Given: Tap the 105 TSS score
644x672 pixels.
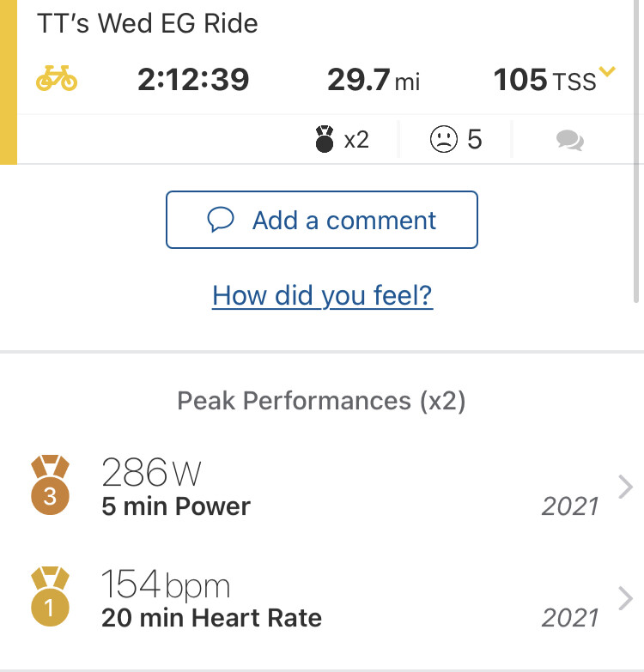Looking at the screenshot, I should [544, 81].
